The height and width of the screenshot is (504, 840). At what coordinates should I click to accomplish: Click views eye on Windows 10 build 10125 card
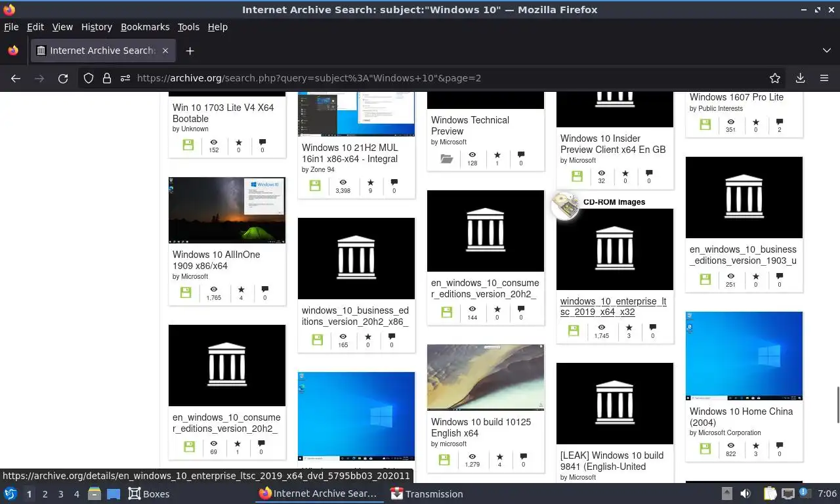click(472, 457)
